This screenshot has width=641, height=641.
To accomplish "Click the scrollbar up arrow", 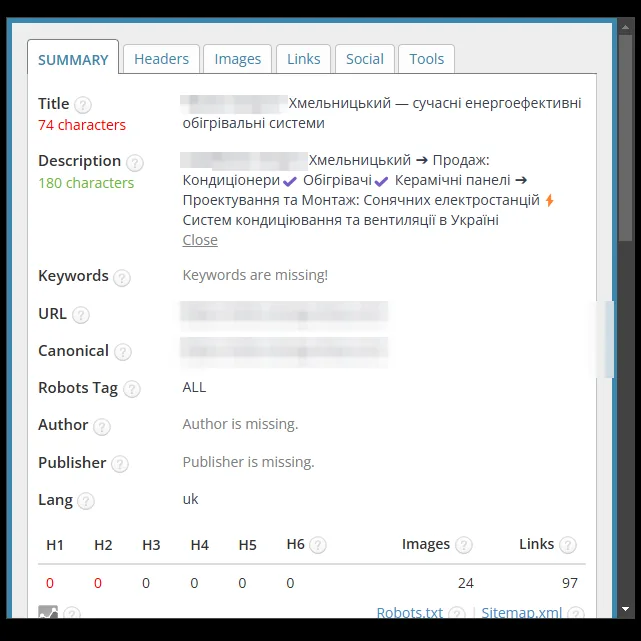I will point(625,27).
